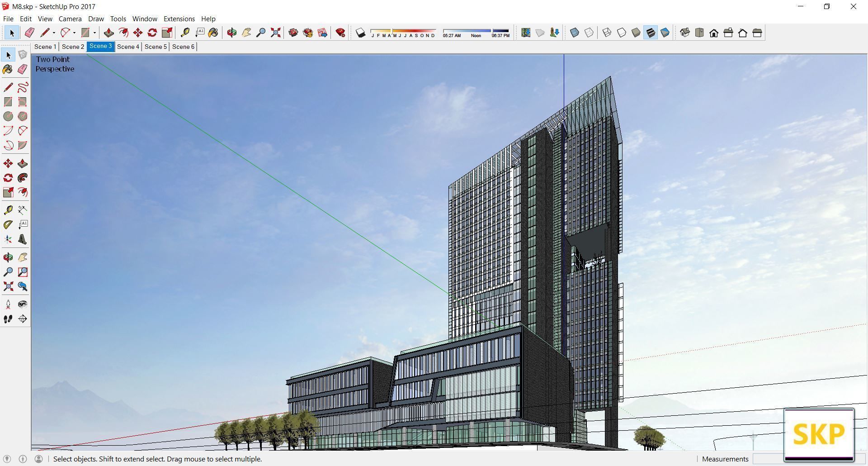
Task: Click the sign-in status bar icon
Action: tap(39, 459)
